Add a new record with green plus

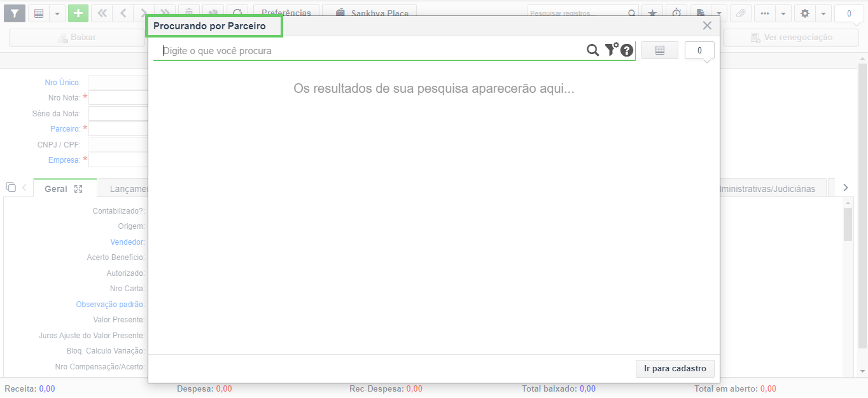[78, 13]
